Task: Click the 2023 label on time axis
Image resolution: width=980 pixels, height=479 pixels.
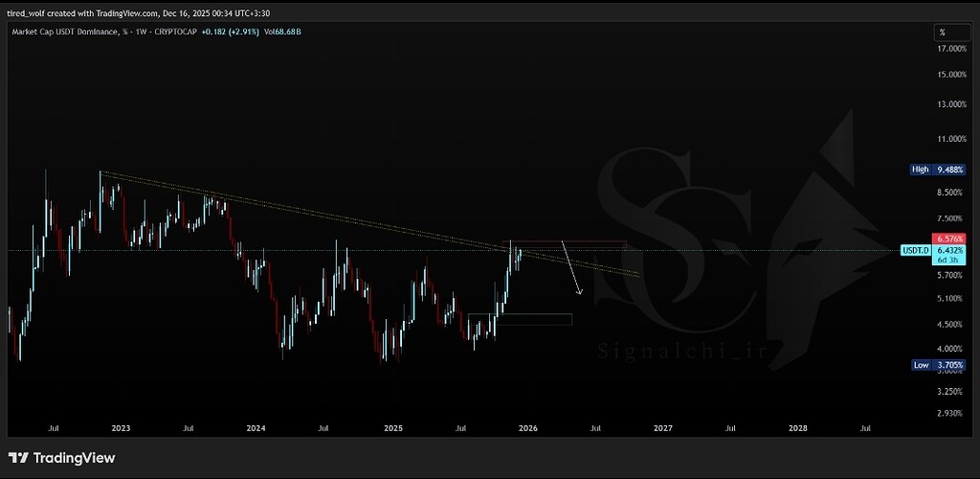Action: [x=121, y=430]
